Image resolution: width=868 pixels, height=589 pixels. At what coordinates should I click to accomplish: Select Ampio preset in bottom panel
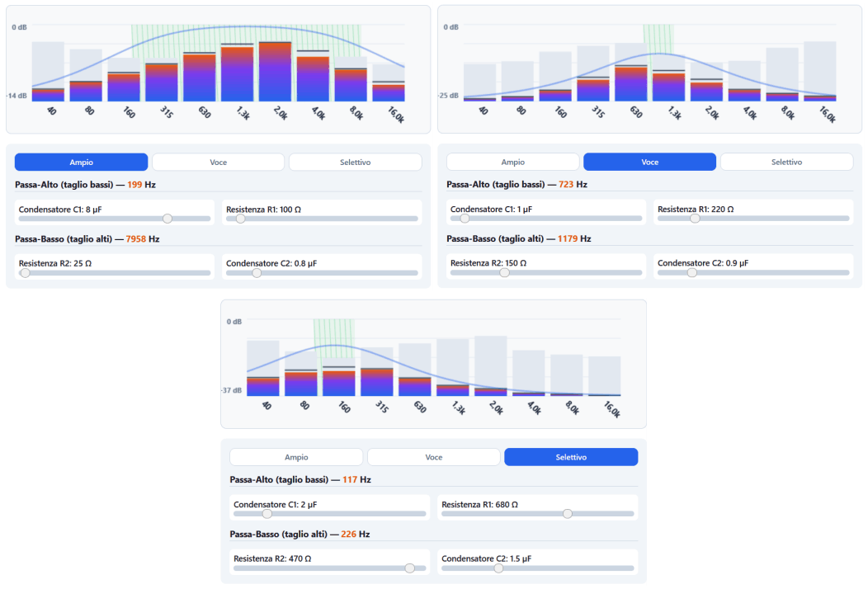pyautogui.click(x=296, y=457)
